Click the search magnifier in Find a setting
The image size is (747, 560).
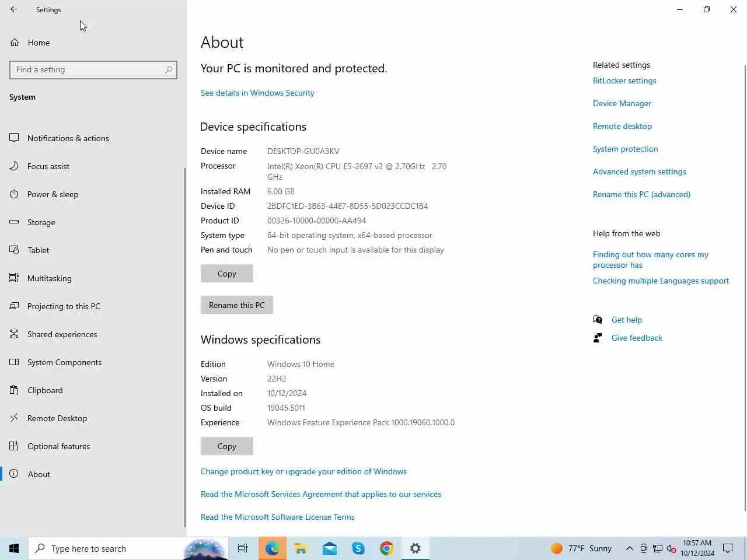(x=169, y=69)
